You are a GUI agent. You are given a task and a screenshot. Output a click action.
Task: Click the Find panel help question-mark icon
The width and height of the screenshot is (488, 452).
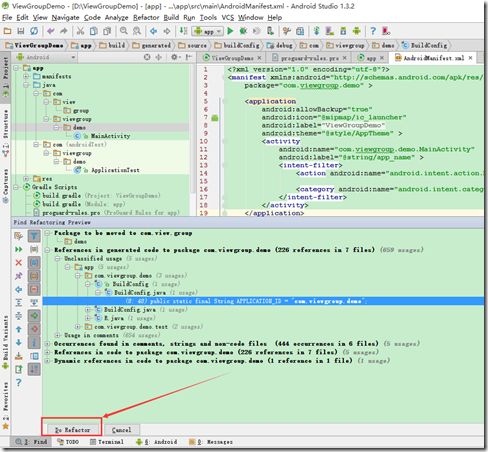(19, 382)
